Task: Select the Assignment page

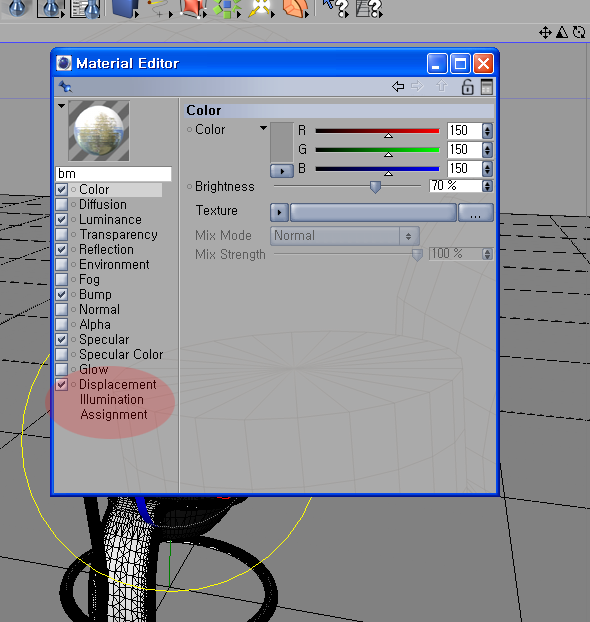Action: (x=114, y=415)
